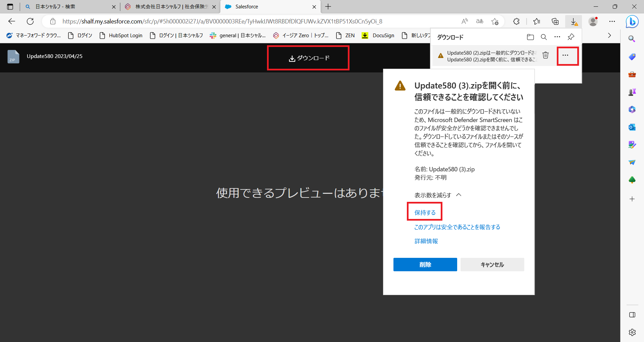Click the キャンセル button
The width and height of the screenshot is (644, 342).
492,265
